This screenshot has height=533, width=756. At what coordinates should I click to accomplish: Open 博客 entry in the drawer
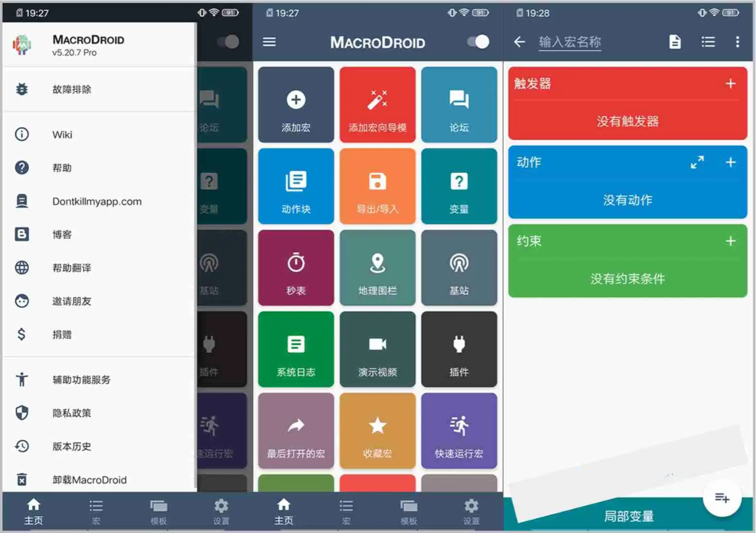click(99, 235)
